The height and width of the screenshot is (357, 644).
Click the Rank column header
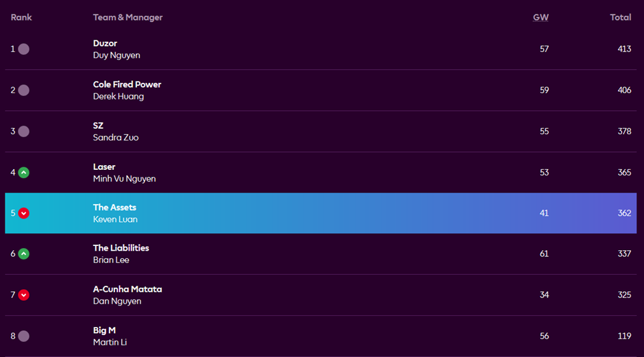pyautogui.click(x=21, y=17)
